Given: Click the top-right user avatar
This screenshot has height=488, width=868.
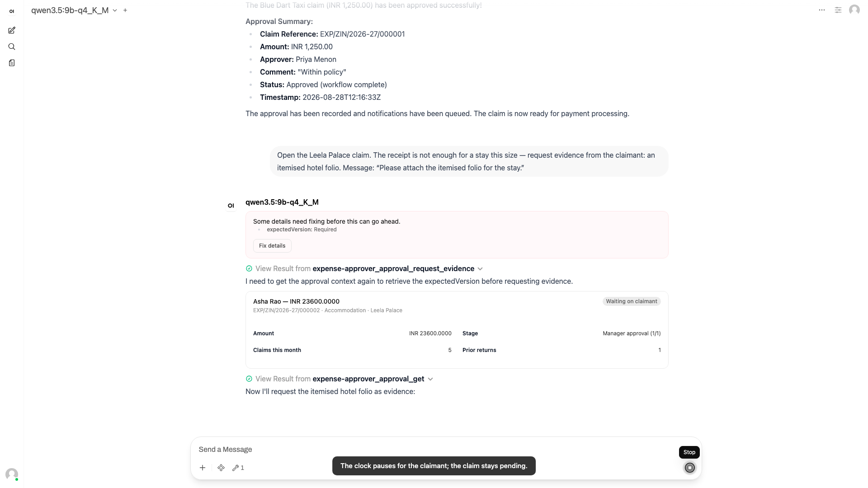Looking at the screenshot, I should point(854,10).
